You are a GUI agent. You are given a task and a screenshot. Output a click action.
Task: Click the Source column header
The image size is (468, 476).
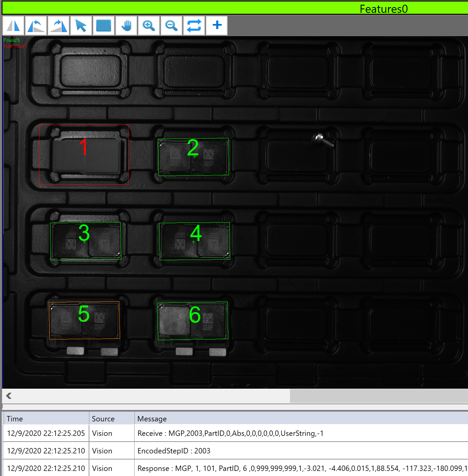(x=103, y=419)
